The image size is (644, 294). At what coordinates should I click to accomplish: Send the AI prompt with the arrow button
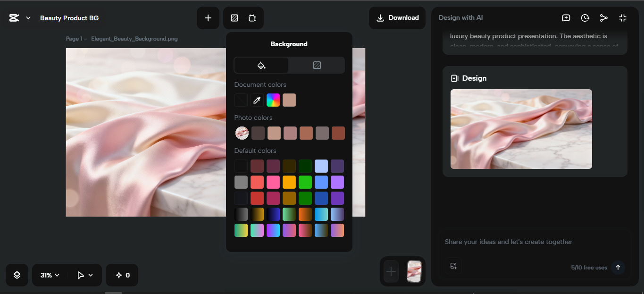coord(618,268)
